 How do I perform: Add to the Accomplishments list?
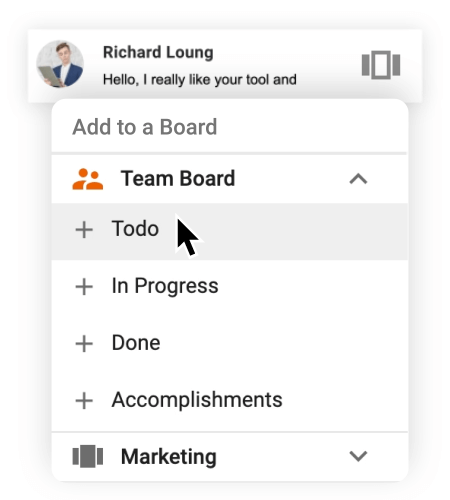pyautogui.click(x=230, y=400)
